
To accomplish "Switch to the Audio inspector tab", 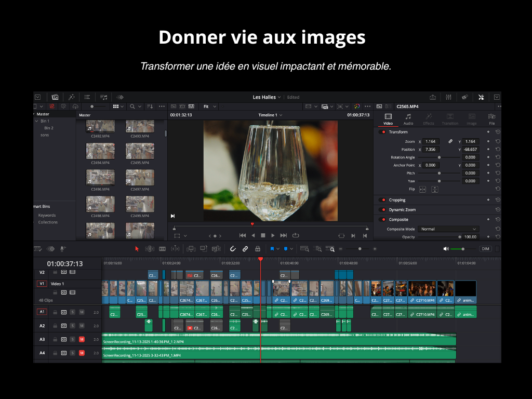I will pyautogui.click(x=408, y=119).
